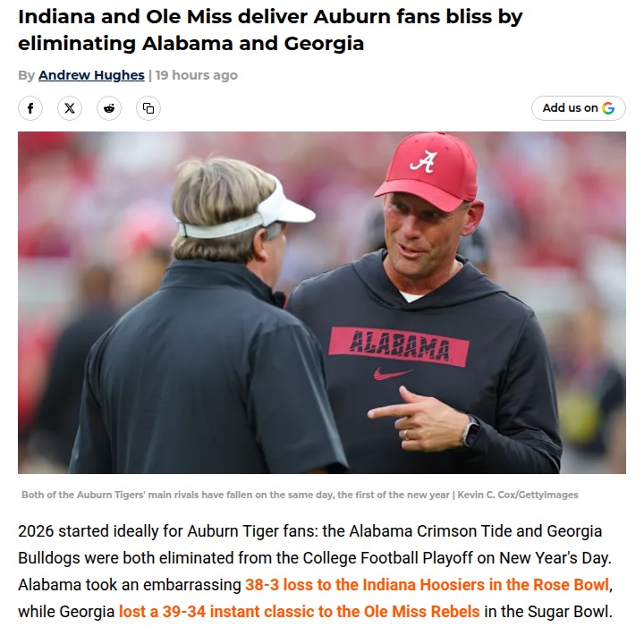Open the 38-3 loss to Indiana Hoosiers link
644x644 pixels.
point(428,585)
